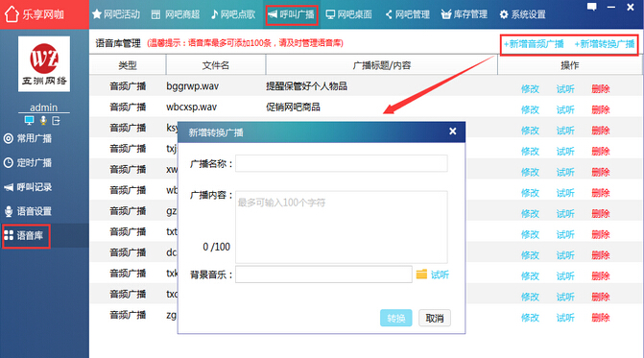
Task: Focus the 广播名称 input field
Action: tap(342, 163)
